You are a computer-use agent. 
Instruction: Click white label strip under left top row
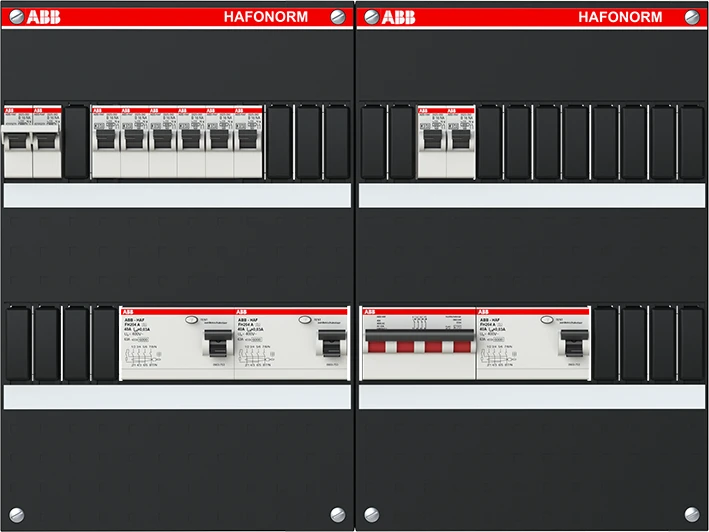177,195
